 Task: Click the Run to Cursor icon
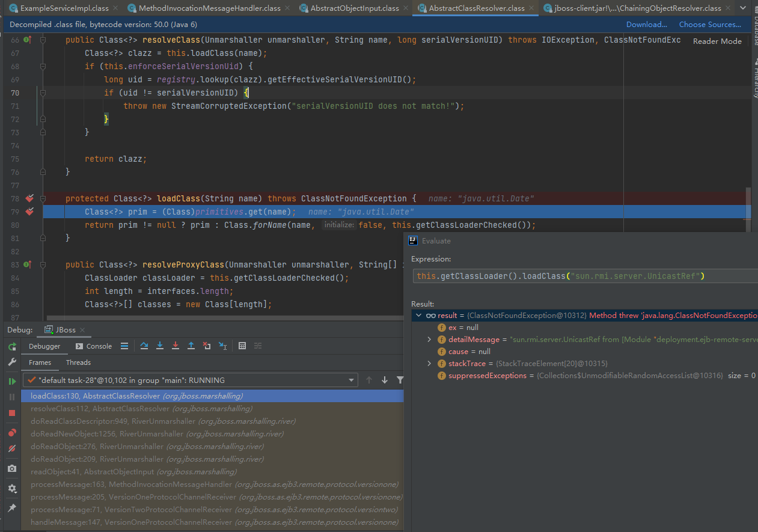pyautogui.click(x=222, y=346)
